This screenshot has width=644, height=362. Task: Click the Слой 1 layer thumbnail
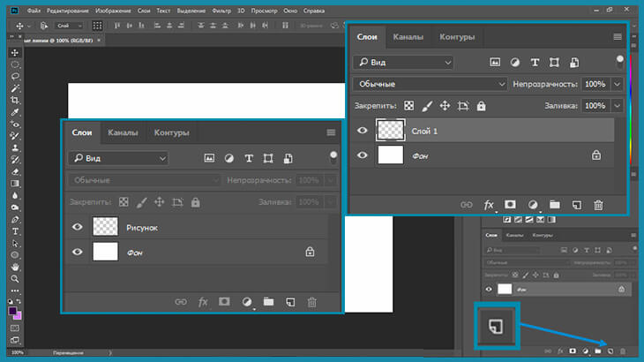390,131
